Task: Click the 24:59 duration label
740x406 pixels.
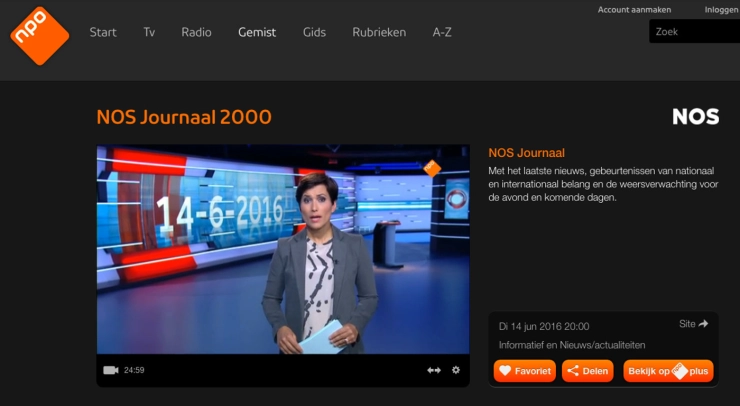Action: point(134,370)
